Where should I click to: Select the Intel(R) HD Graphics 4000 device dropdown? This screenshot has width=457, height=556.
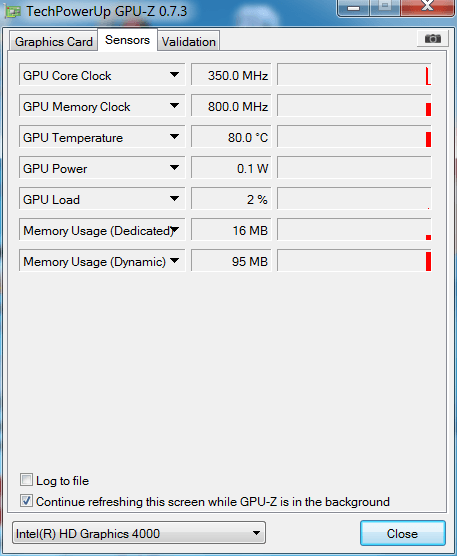(x=139, y=533)
